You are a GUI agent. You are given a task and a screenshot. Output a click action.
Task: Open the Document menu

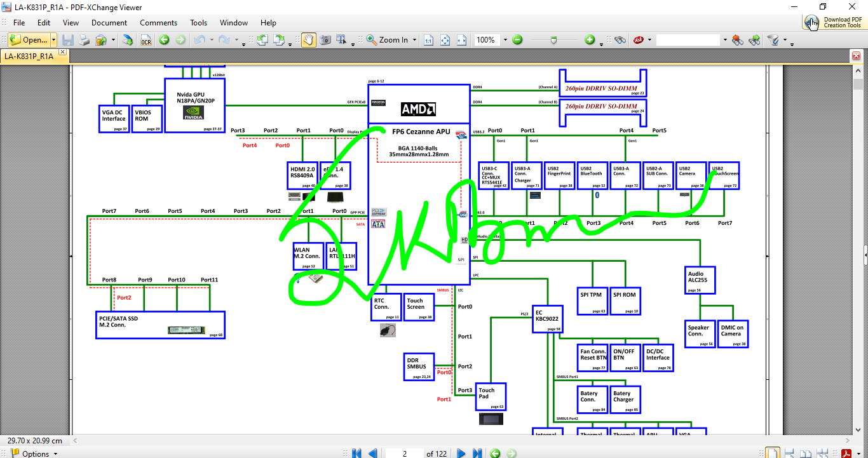pos(109,22)
